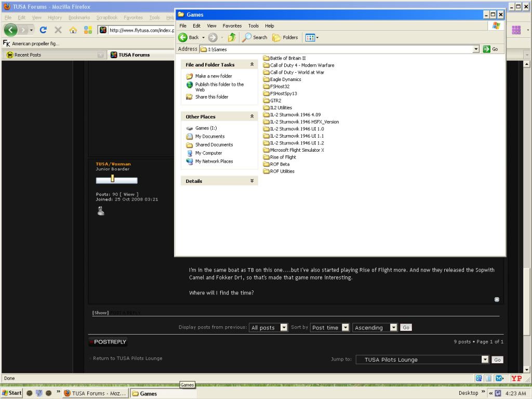532x399 pixels.
Task: Click the Voxman rank progress bar
Action: click(116, 180)
